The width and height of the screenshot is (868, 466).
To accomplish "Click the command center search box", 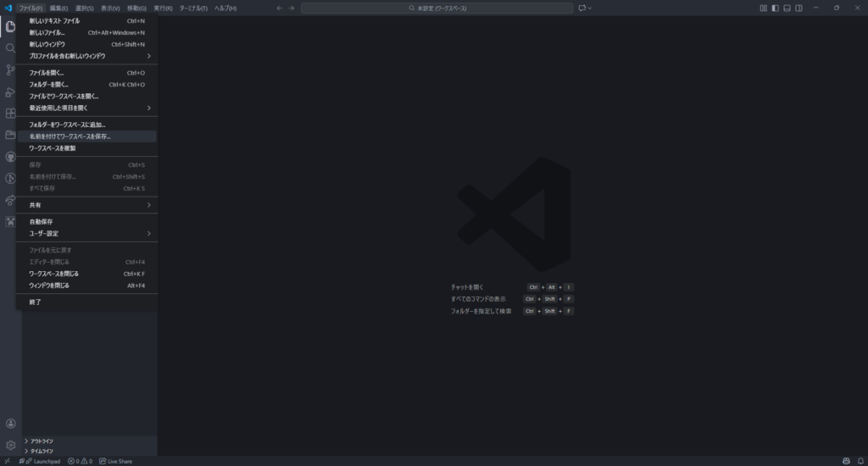I will [x=437, y=8].
